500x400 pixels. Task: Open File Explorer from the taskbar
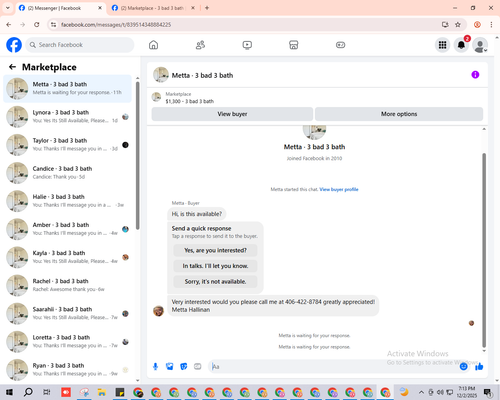pyautogui.click(x=101, y=392)
